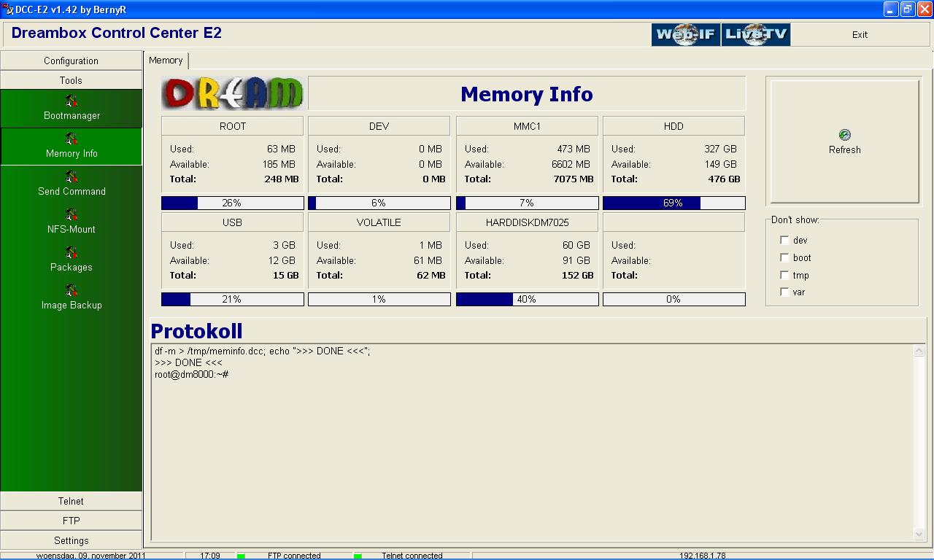
Task: Expand the Configuration sidebar section
Action: pos(71,61)
